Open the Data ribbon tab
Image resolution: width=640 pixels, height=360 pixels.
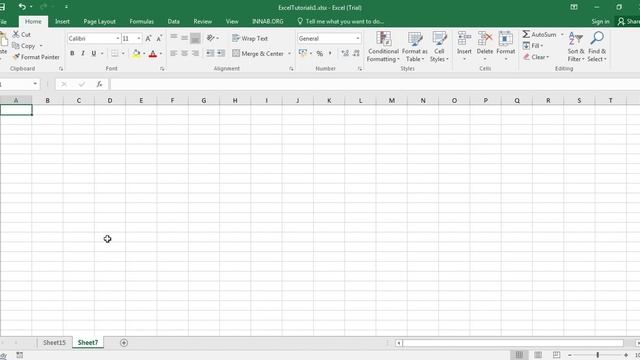(173, 21)
